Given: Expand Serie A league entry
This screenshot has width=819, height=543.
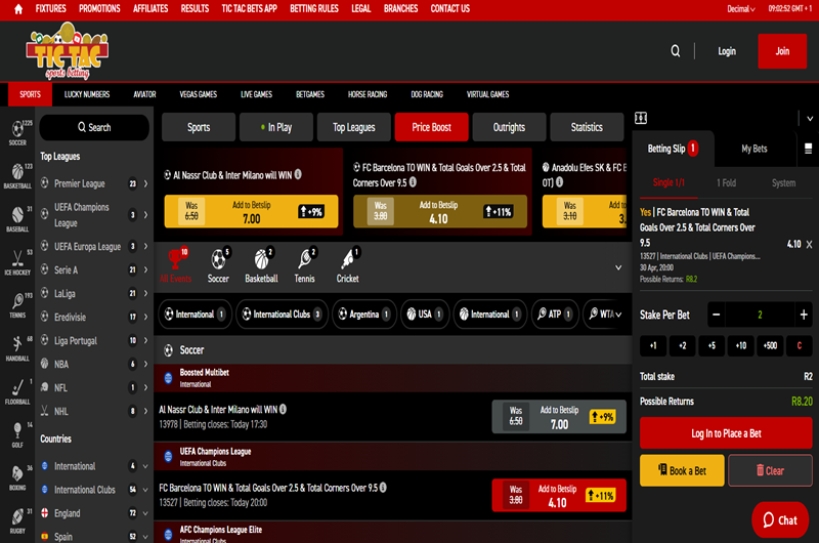Looking at the screenshot, I should [x=146, y=270].
